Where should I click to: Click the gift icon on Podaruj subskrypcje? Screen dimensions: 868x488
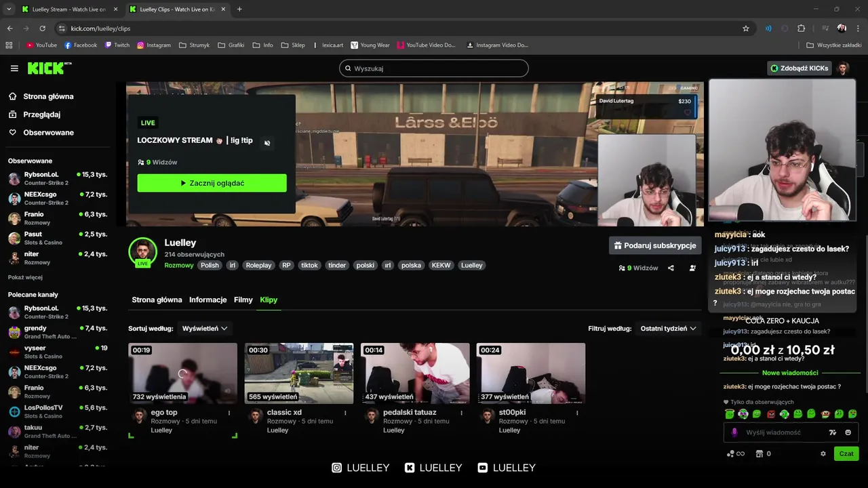pos(618,245)
